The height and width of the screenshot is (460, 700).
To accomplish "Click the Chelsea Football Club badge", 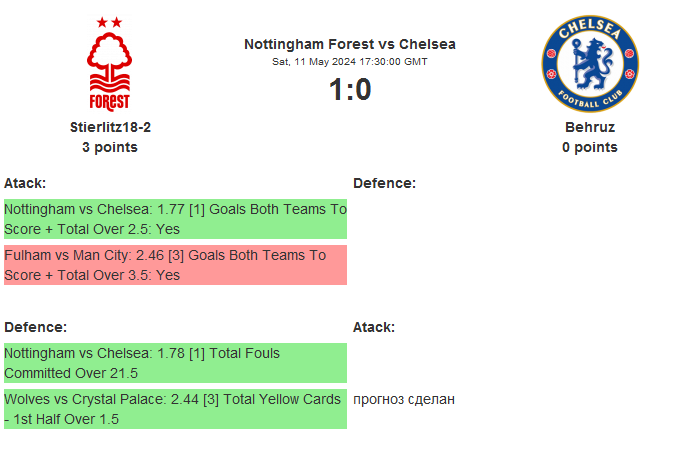I will pyautogui.click(x=590, y=64).
